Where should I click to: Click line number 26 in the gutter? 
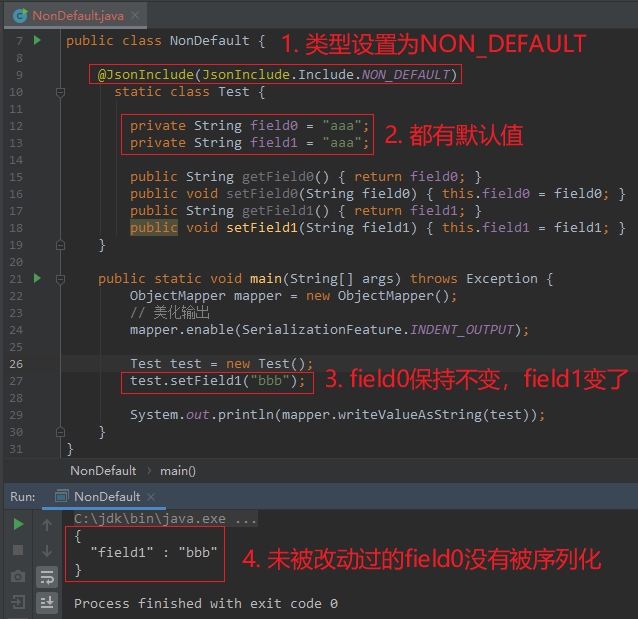(x=16, y=364)
